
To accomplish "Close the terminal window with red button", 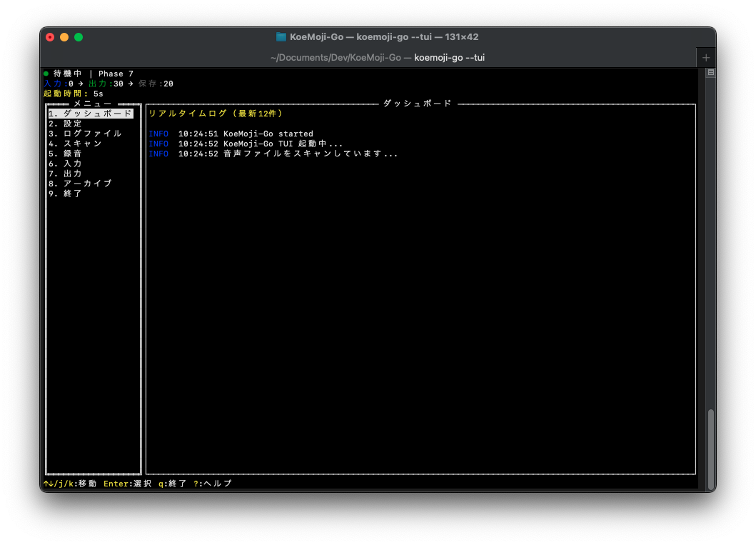I will 50,37.
